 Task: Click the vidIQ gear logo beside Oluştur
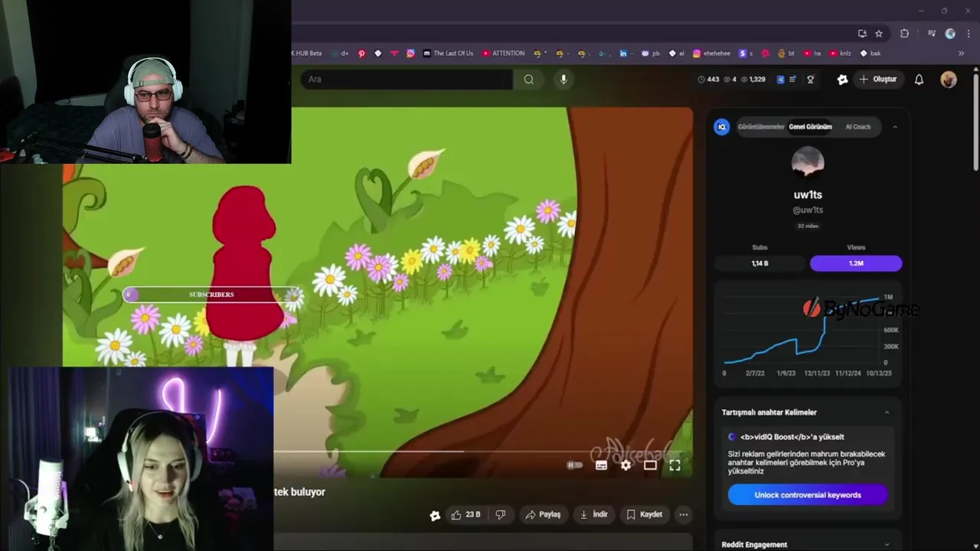tap(842, 80)
